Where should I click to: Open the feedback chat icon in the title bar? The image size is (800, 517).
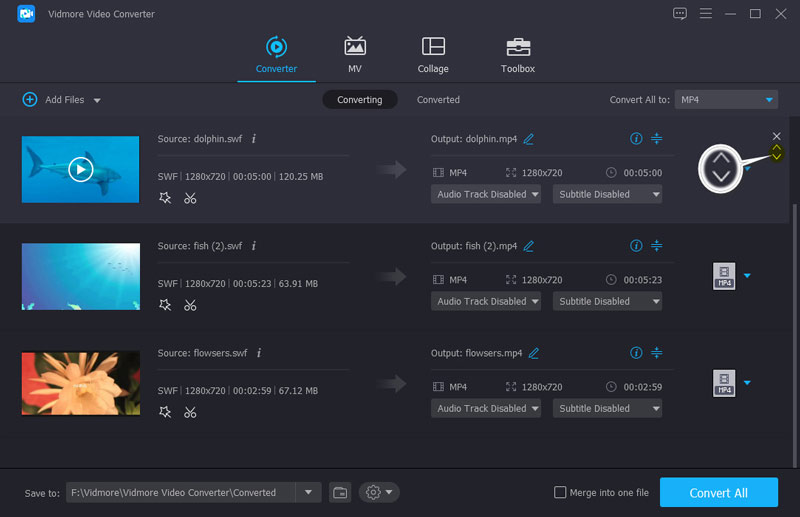click(x=680, y=14)
